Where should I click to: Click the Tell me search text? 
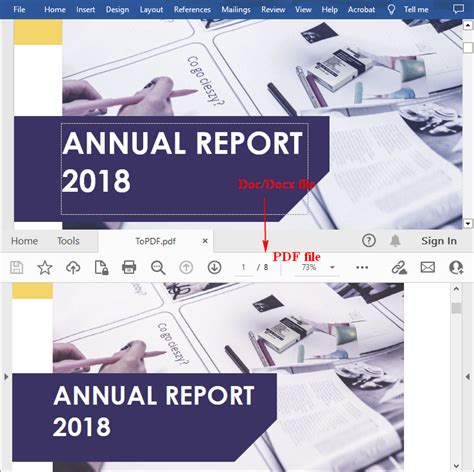point(416,9)
